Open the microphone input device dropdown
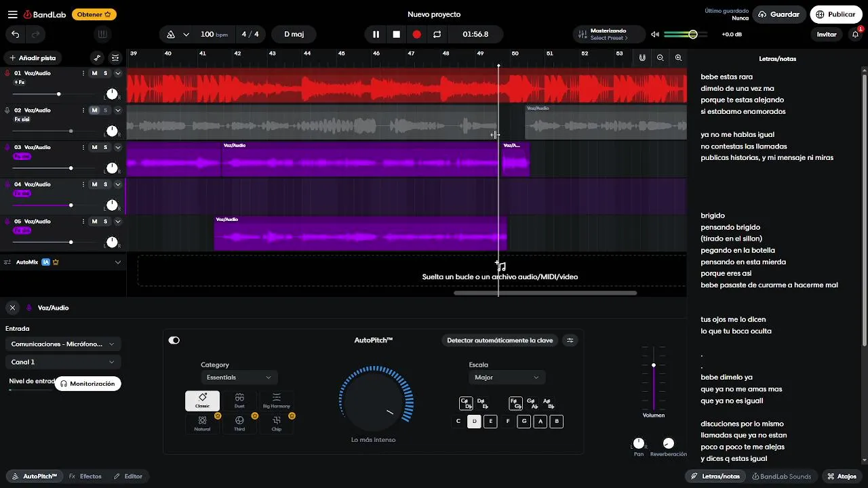The width and height of the screenshot is (868, 488). (63, 344)
